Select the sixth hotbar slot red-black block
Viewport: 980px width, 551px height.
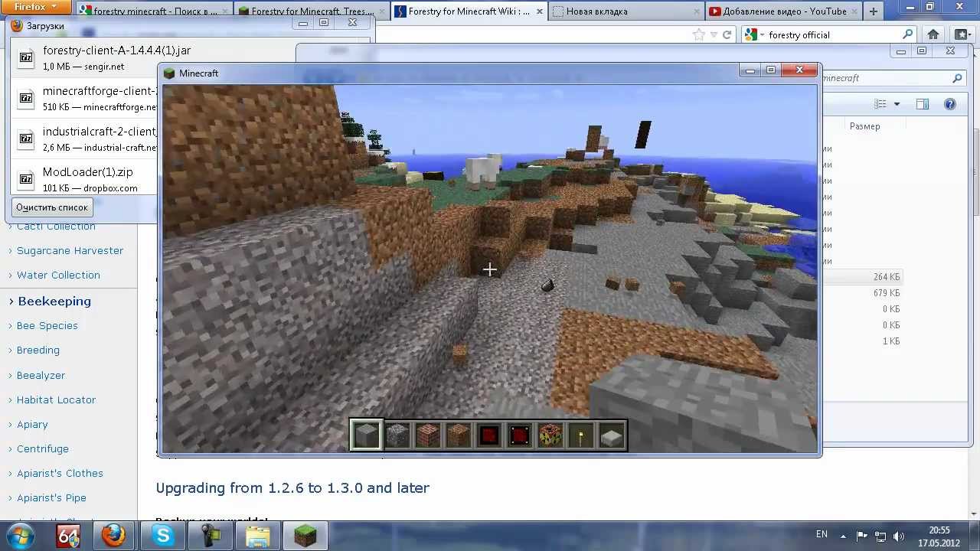pyautogui.click(x=520, y=435)
